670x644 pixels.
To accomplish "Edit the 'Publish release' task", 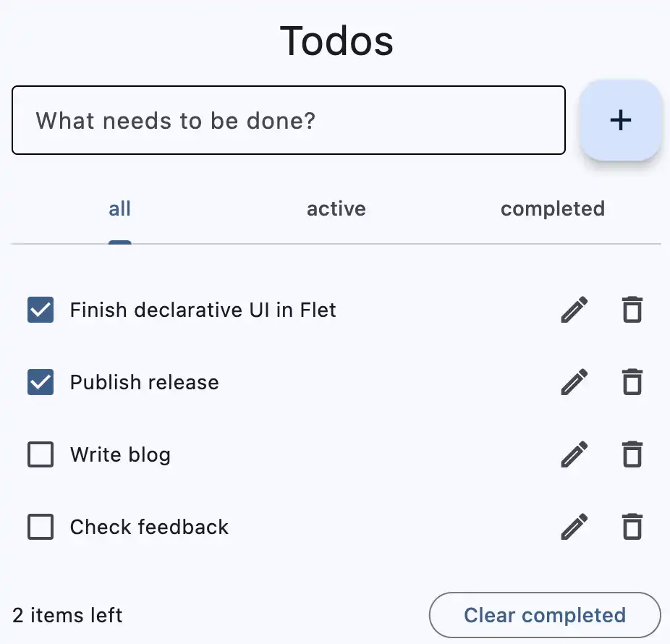I will (574, 381).
